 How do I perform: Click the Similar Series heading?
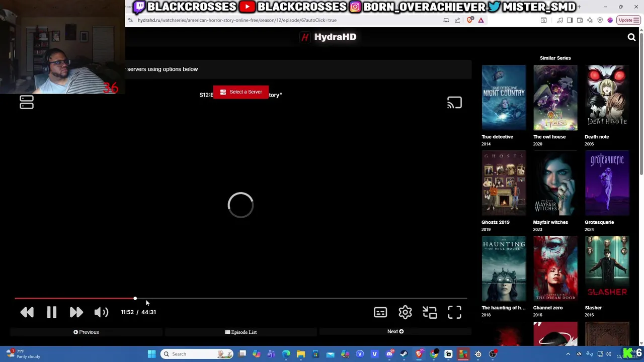pos(555,58)
